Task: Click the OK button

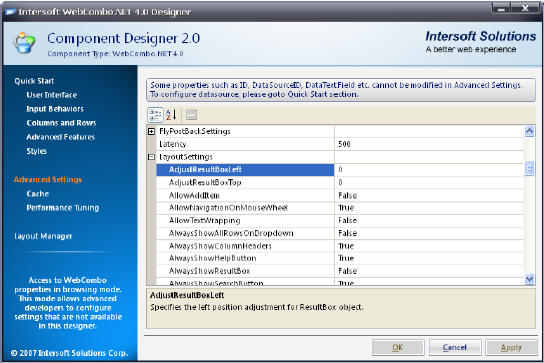Action: [398, 348]
